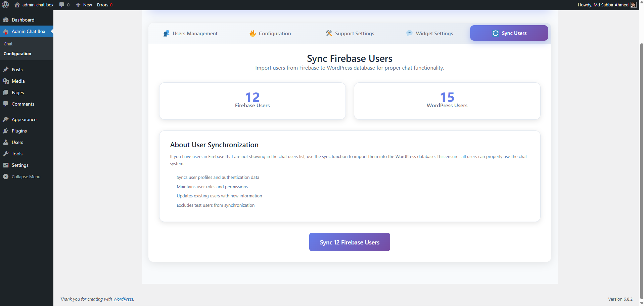Click New in the admin bar
This screenshot has height=306, width=644.
(88, 5)
